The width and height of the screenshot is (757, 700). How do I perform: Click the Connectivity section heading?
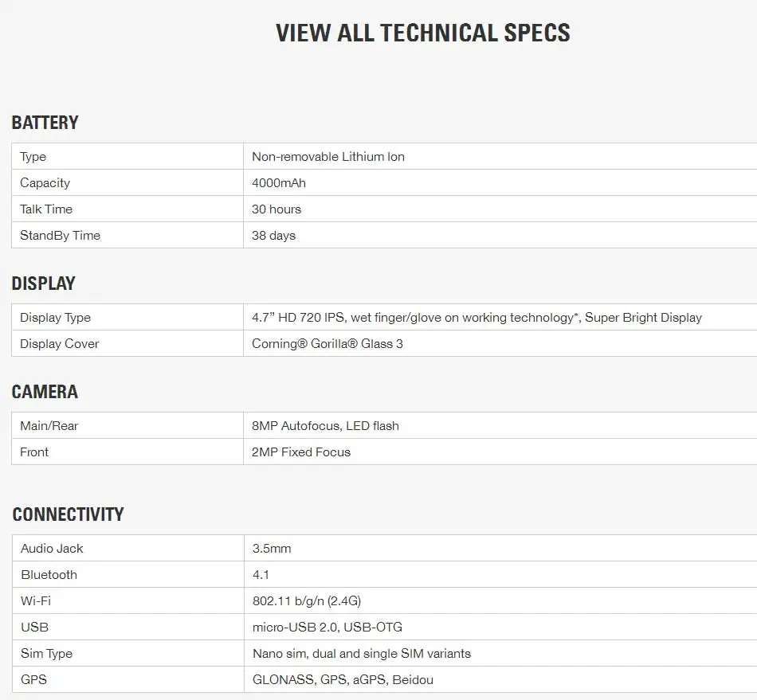(68, 514)
